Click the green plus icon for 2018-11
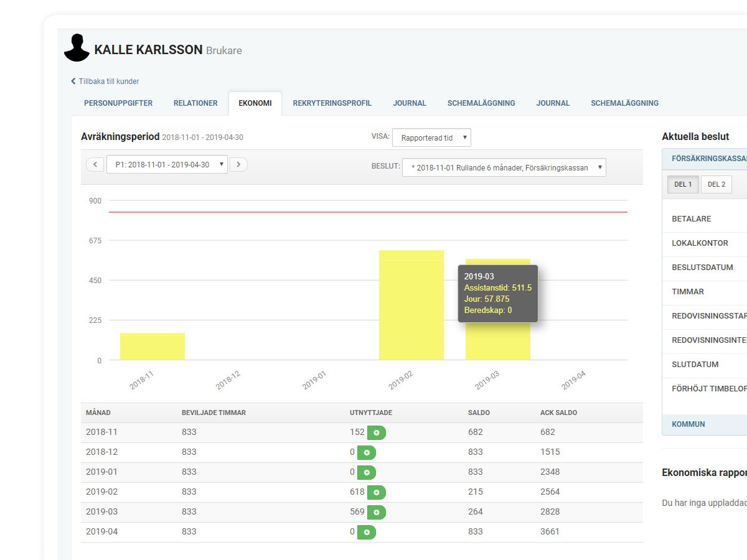The width and height of the screenshot is (747, 560). pos(376,432)
